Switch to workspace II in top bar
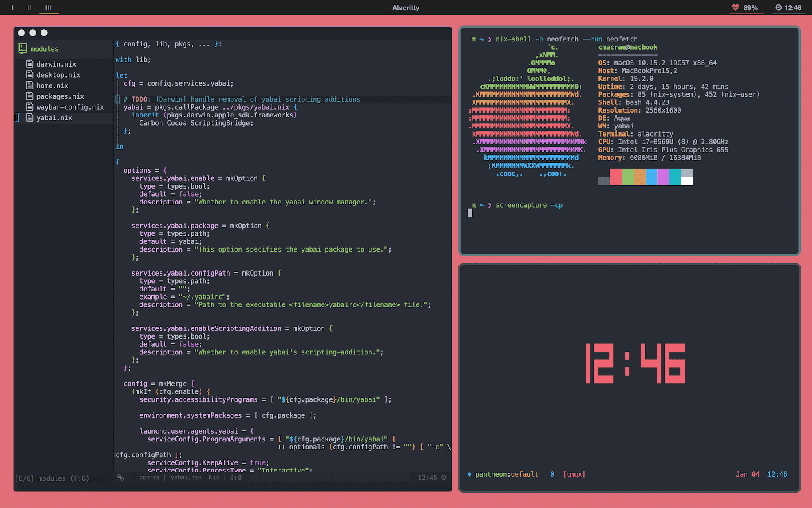812x508 pixels. tap(29, 8)
